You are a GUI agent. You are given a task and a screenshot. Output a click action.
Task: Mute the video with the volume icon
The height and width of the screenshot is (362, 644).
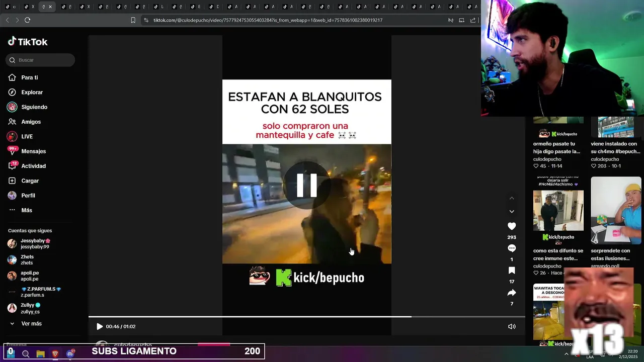[x=512, y=326]
